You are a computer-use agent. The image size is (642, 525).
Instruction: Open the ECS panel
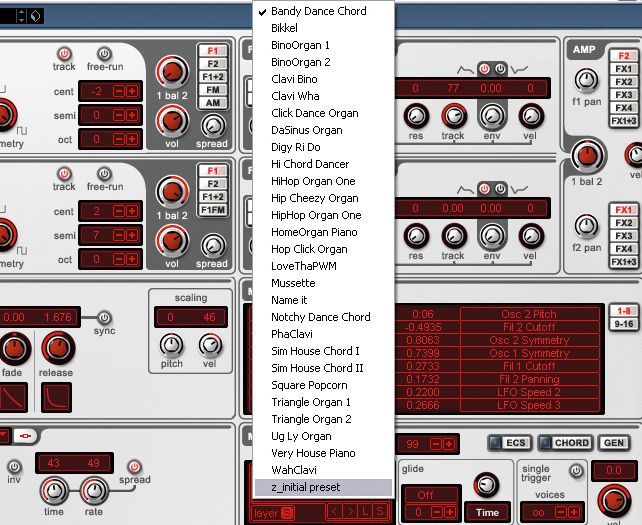510,443
